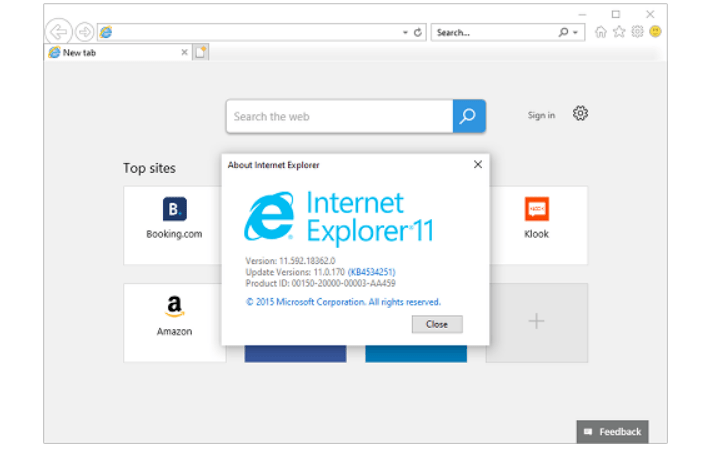Click the Sign in link
This screenshot has width=716, height=449.
click(541, 116)
